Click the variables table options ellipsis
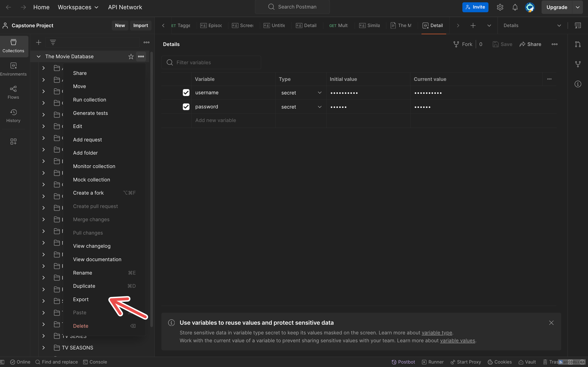 pyautogui.click(x=549, y=79)
